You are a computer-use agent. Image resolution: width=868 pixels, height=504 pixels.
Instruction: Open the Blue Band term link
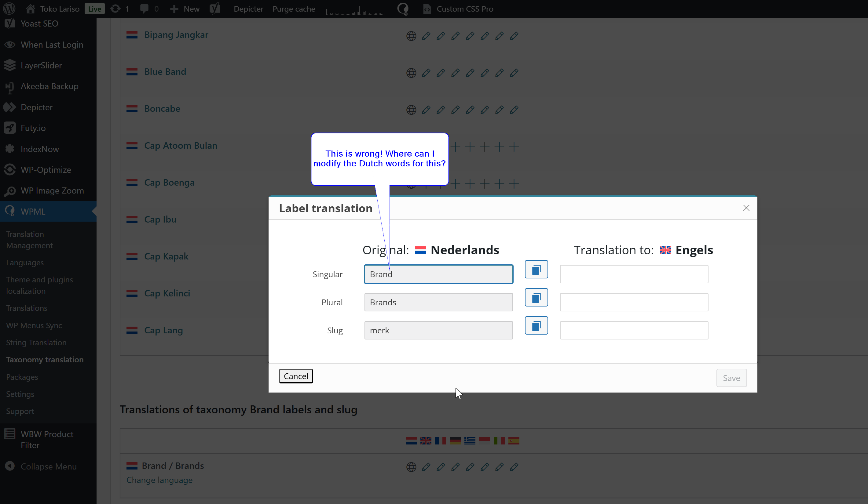coord(165,72)
